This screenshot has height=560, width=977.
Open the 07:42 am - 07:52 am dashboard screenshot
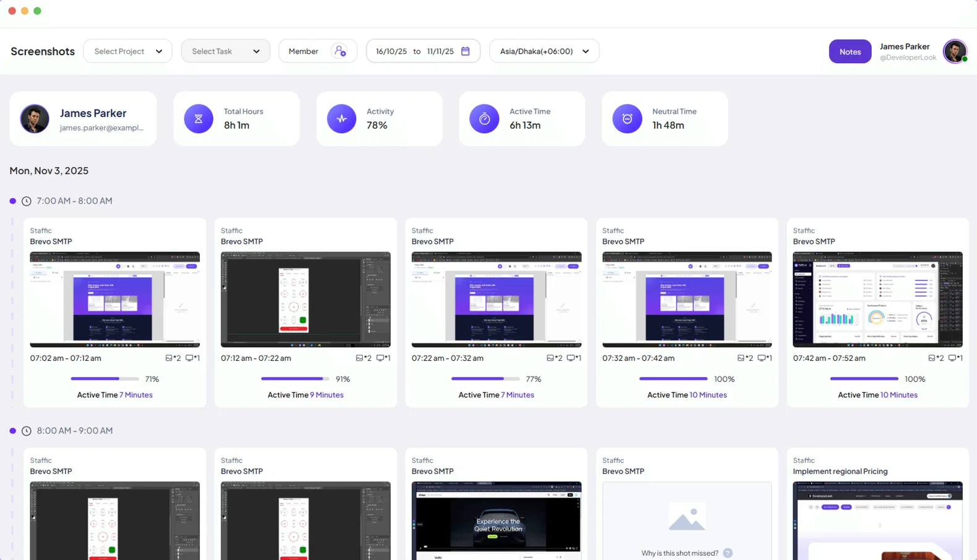coord(878,299)
